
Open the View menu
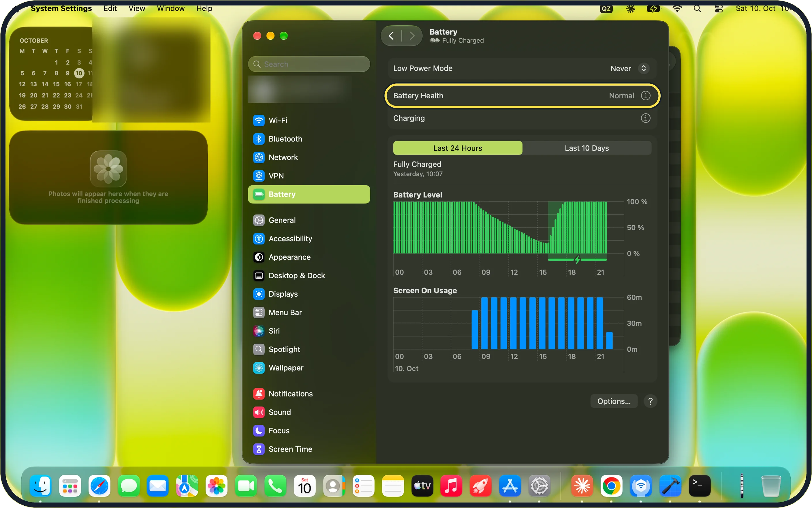pyautogui.click(x=137, y=8)
